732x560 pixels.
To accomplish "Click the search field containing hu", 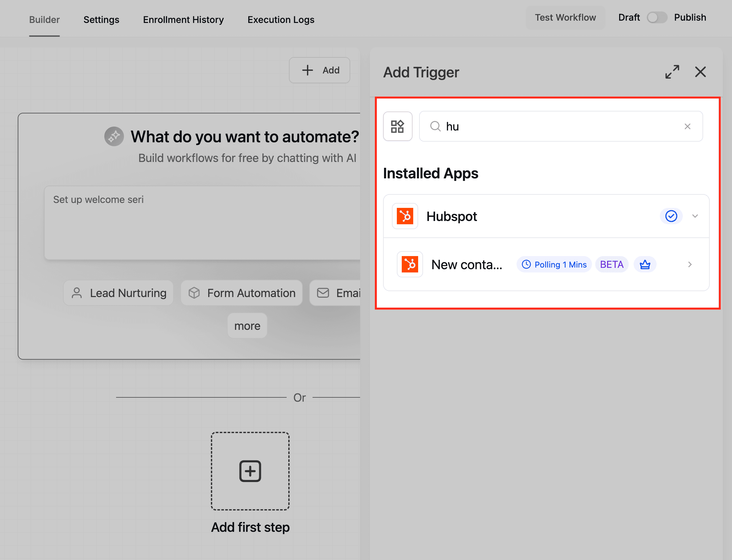I will click(x=561, y=126).
